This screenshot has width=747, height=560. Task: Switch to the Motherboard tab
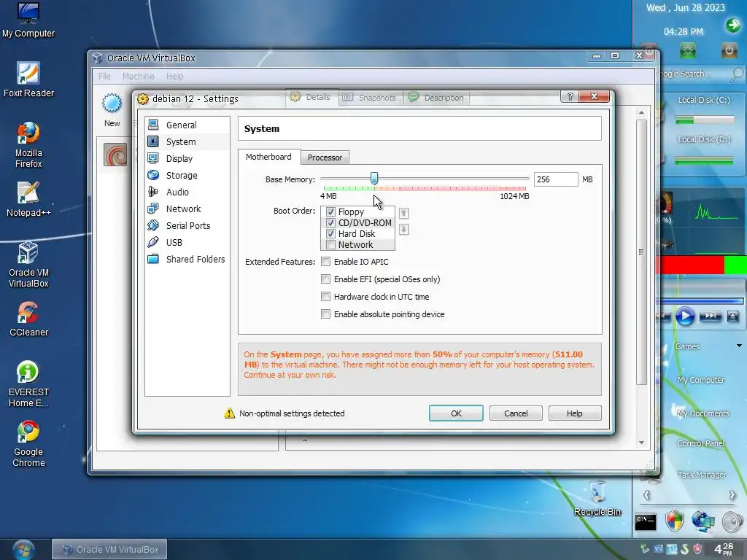[268, 157]
